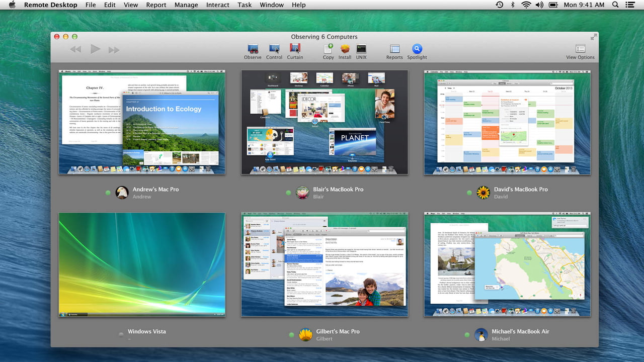Screen dimensions: 644x362
Task: Open the Reports toolbar icon
Action: point(394,49)
